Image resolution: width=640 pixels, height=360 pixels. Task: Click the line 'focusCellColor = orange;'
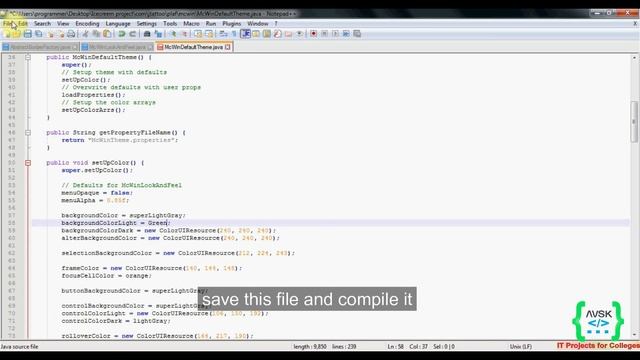pos(107,276)
